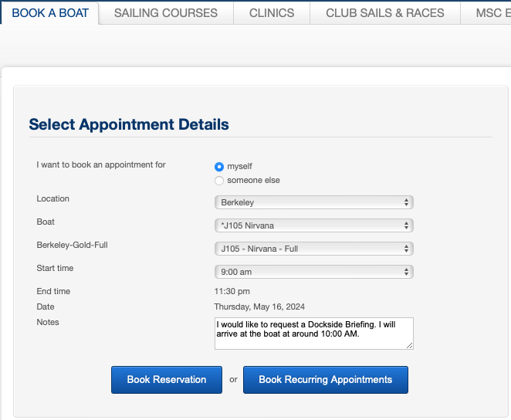Click the End time value 11:30 pm
The height and width of the screenshot is (420, 511).
[x=232, y=291]
